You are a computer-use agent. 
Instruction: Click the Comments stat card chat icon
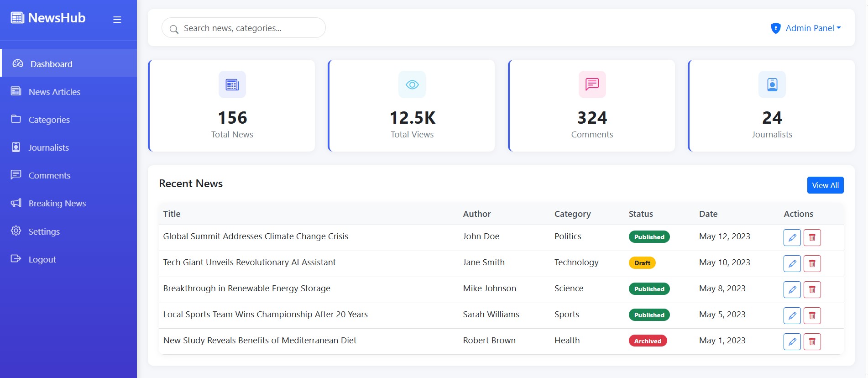(592, 84)
